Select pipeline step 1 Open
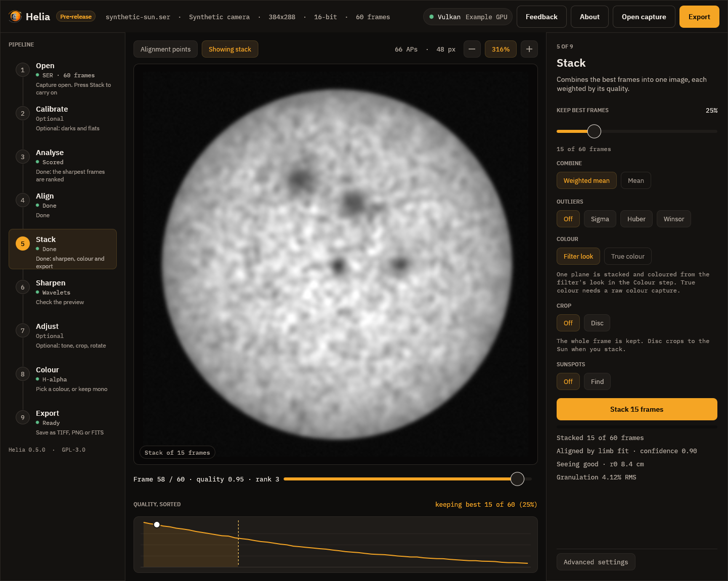728x581 pixels. 63,78
